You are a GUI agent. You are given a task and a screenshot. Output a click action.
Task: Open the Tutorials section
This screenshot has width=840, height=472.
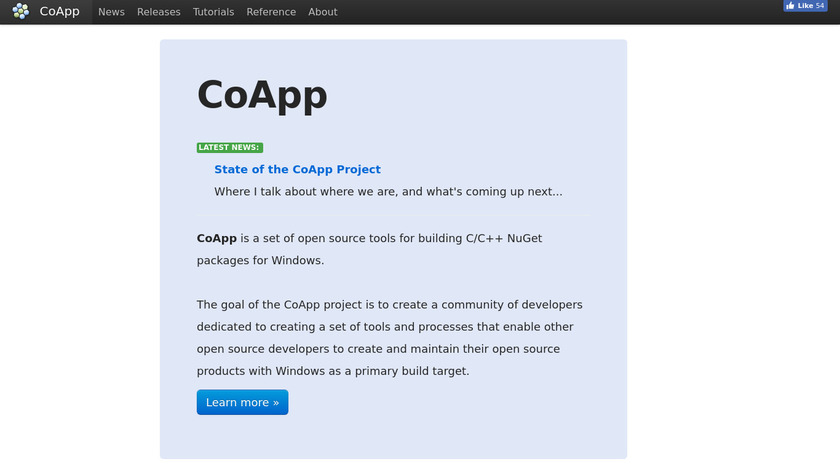(x=213, y=12)
